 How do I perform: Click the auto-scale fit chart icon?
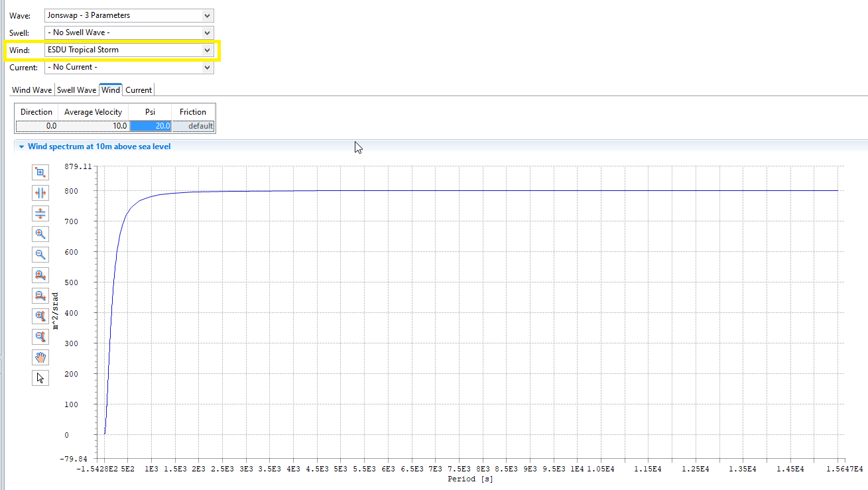(x=40, y=172)
